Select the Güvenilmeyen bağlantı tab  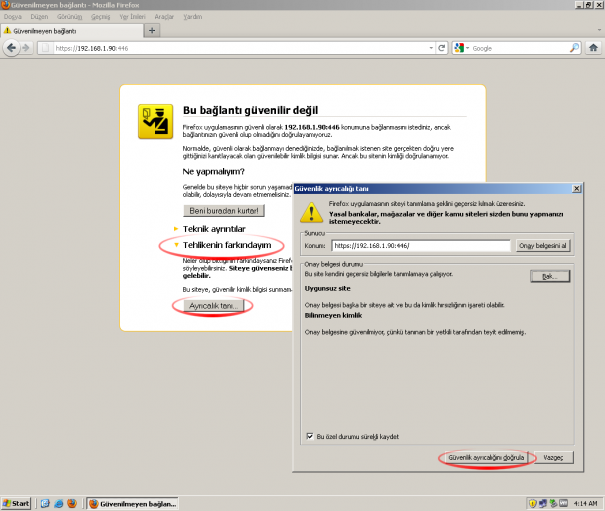tap(72, 31)
